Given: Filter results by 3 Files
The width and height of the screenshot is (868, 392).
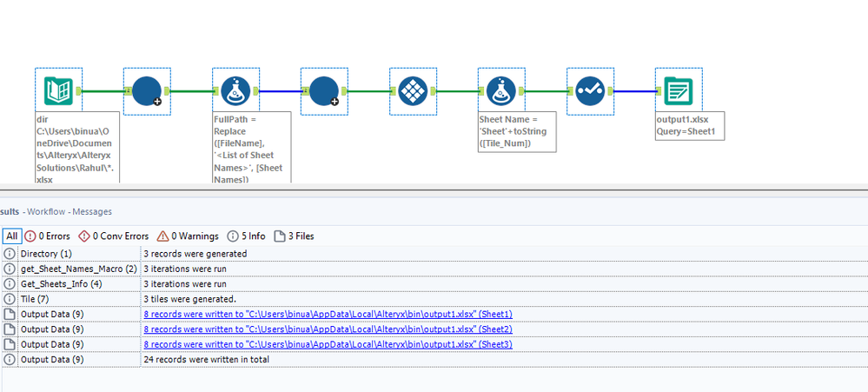Looking at the screenshot, I should tap(294, 236).
